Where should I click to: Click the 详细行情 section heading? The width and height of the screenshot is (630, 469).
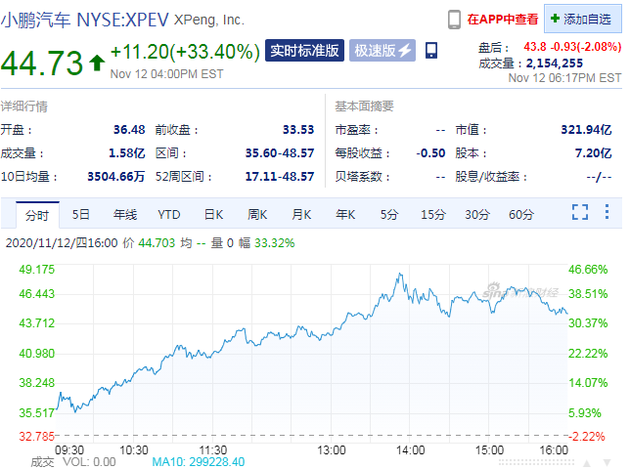pos(24,106)
